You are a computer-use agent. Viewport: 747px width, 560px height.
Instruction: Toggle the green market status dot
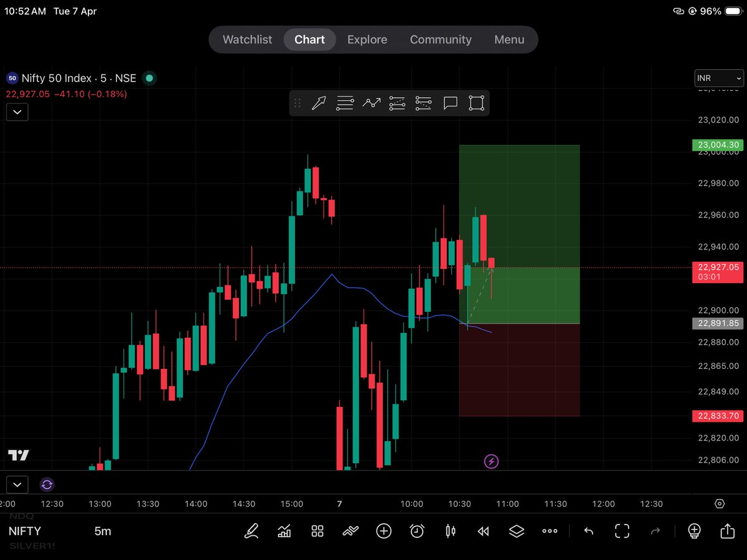click(x=149, y=78)
